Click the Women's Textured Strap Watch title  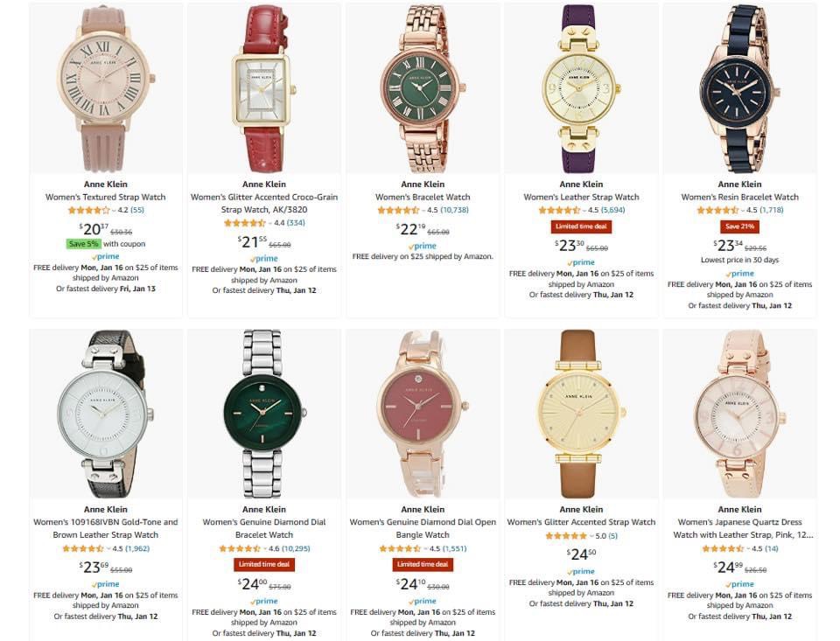click(106, 197)
